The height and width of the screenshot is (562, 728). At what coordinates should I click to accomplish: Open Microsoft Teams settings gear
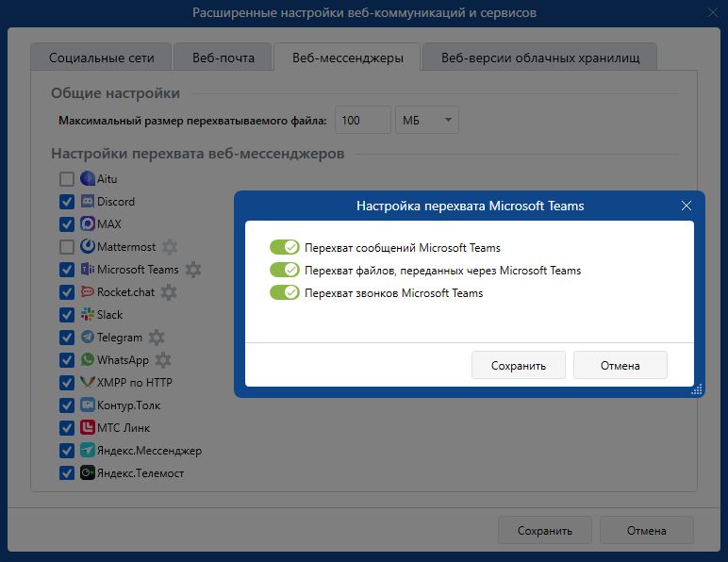click(193, 270)
